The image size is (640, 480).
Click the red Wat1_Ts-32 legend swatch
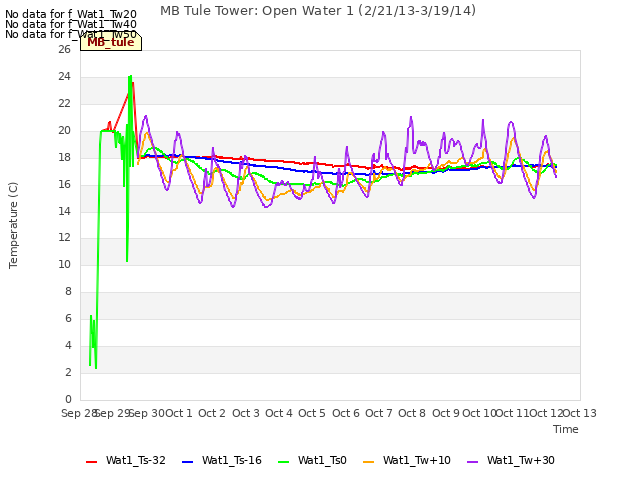pyautogui.click(x=91, y=462)
